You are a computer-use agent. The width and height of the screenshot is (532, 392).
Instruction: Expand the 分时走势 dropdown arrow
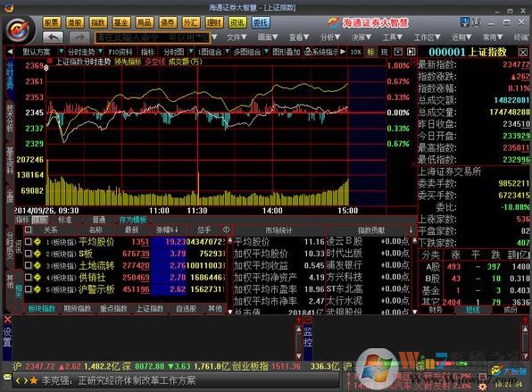coord(101,52)
